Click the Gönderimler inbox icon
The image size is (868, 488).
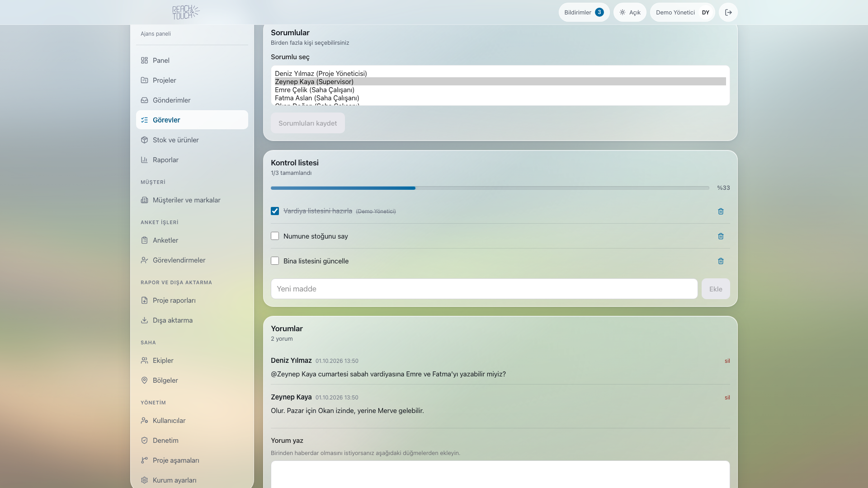144,100
